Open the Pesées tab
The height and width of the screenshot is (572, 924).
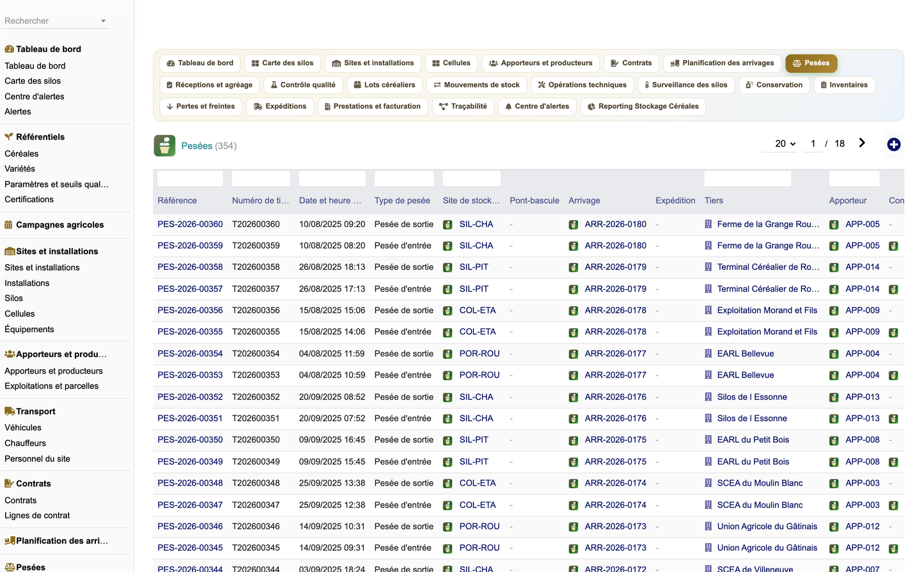(x=811, y=63)
